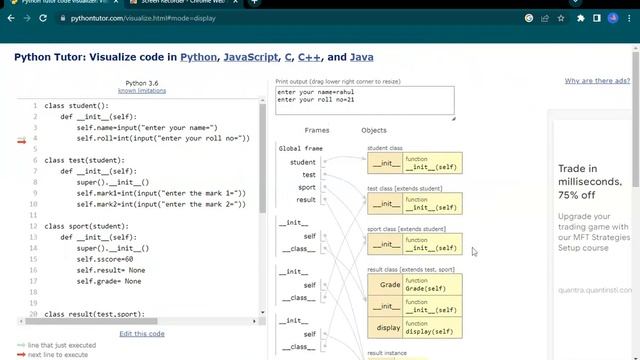Open the known limitations link
The height and width of the screenshot is (360, 640).
(142, 91)
